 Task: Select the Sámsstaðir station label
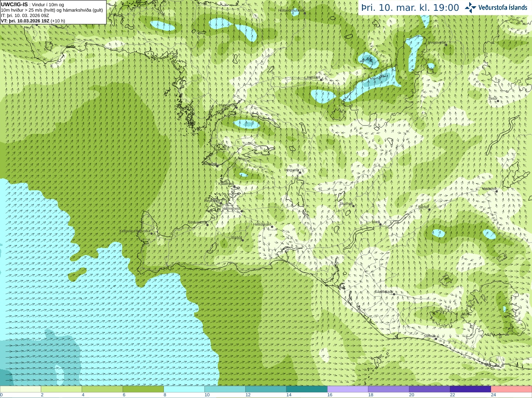pyautogui.click(x=384, y=292)
